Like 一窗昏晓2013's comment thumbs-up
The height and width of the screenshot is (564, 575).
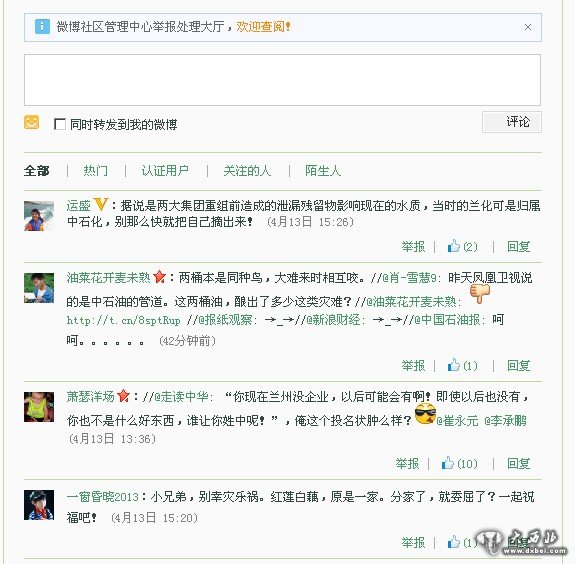(454, 542)
